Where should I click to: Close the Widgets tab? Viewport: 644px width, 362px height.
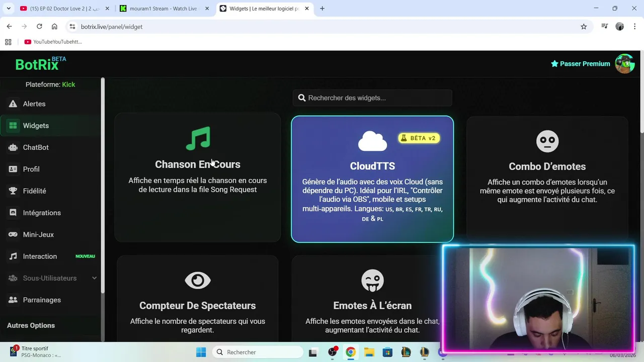click(x=306, y=9)
